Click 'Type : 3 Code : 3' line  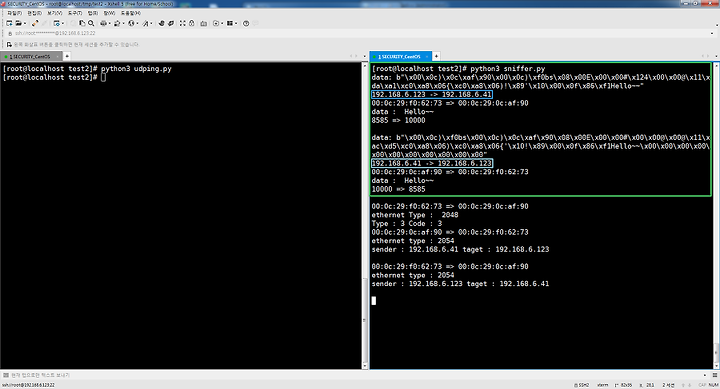pos(407,224)
